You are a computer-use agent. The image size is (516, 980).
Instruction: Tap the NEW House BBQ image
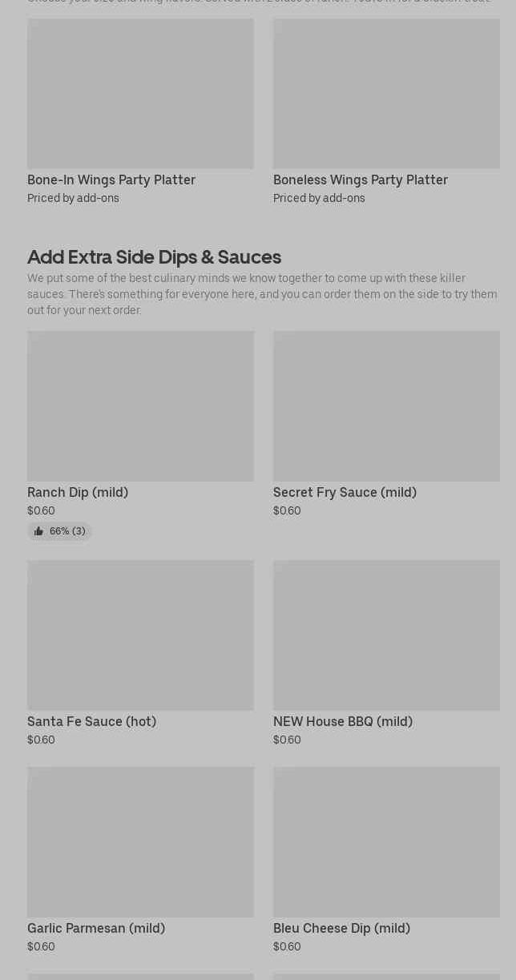(386, 635)
